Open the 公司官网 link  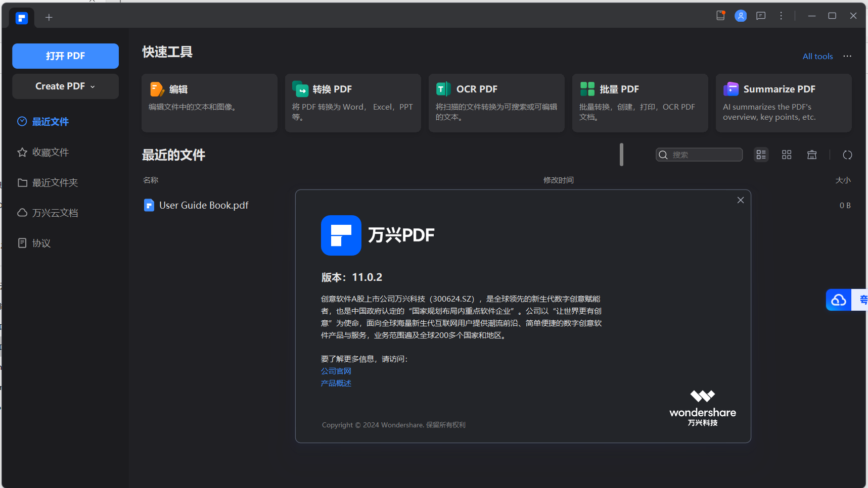(336, 371)
